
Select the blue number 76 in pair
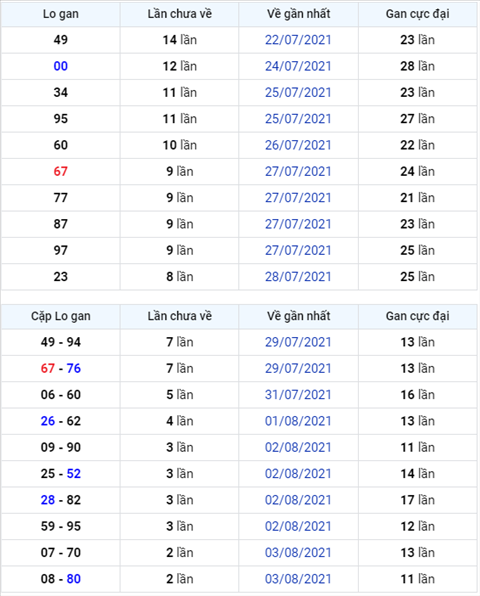coord(74,368)
